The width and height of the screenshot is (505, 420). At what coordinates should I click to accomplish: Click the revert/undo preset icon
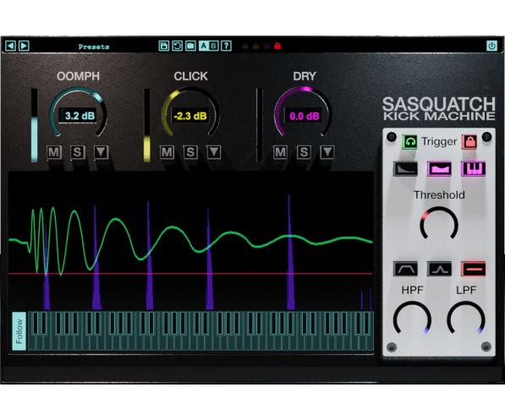[x=177, y=46]
